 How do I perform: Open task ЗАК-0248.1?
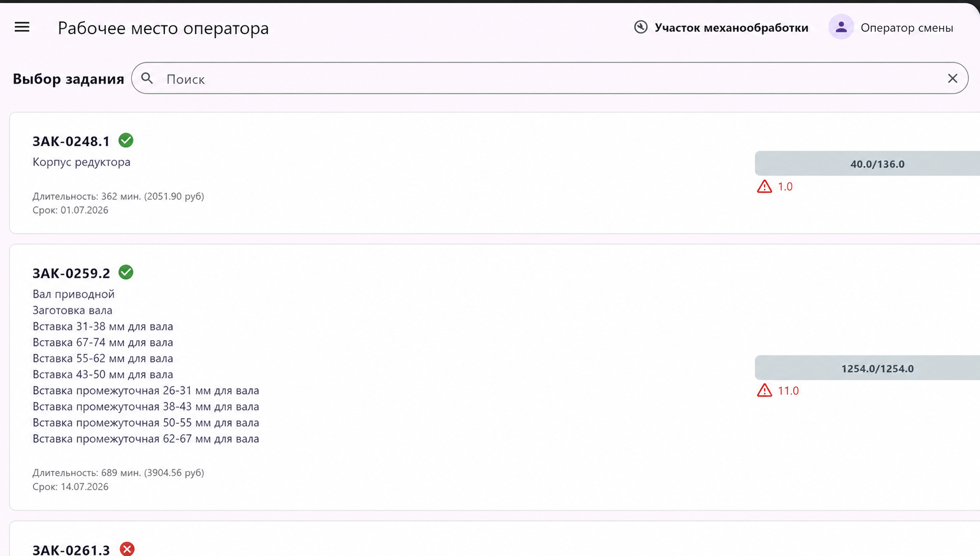tap(71, 141)
